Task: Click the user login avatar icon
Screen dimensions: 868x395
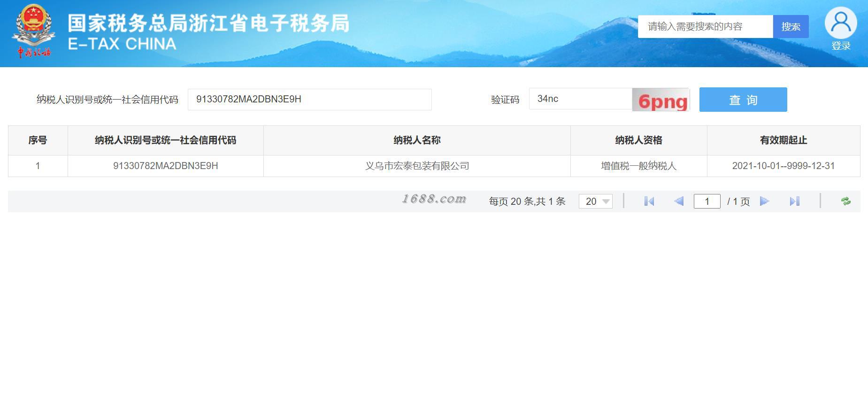Action: 841,23
